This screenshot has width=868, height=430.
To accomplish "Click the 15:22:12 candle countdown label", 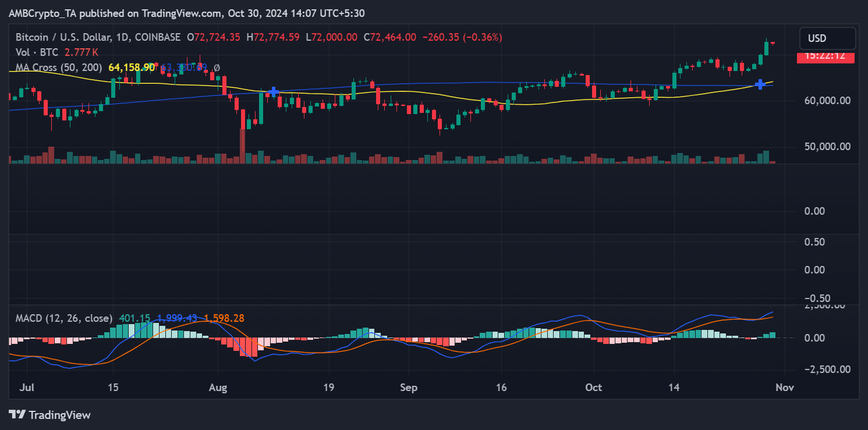I will pos(825,56).
